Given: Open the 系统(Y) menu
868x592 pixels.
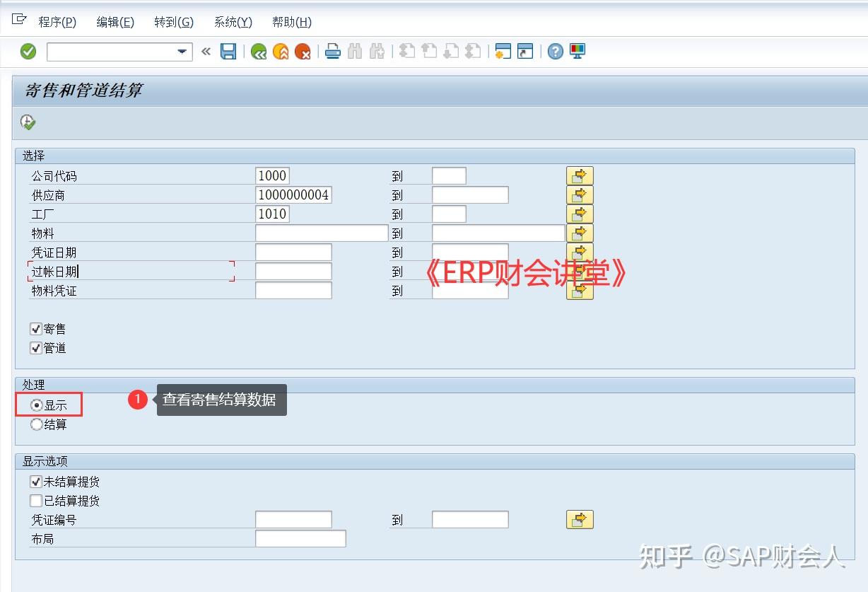Looking at the screenshot, I should (232, 22).
